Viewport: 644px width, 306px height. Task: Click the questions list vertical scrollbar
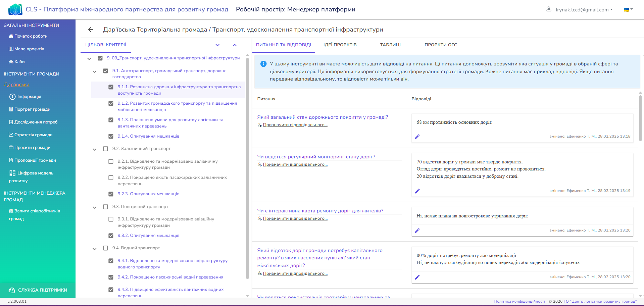pyautogui.click(x=640, y=118)
